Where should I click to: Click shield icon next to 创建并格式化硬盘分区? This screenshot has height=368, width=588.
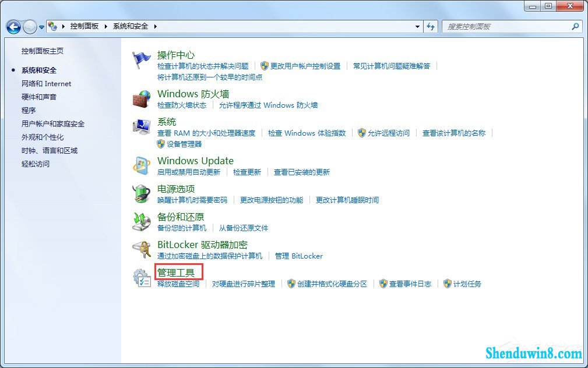(x=291, y=284)
